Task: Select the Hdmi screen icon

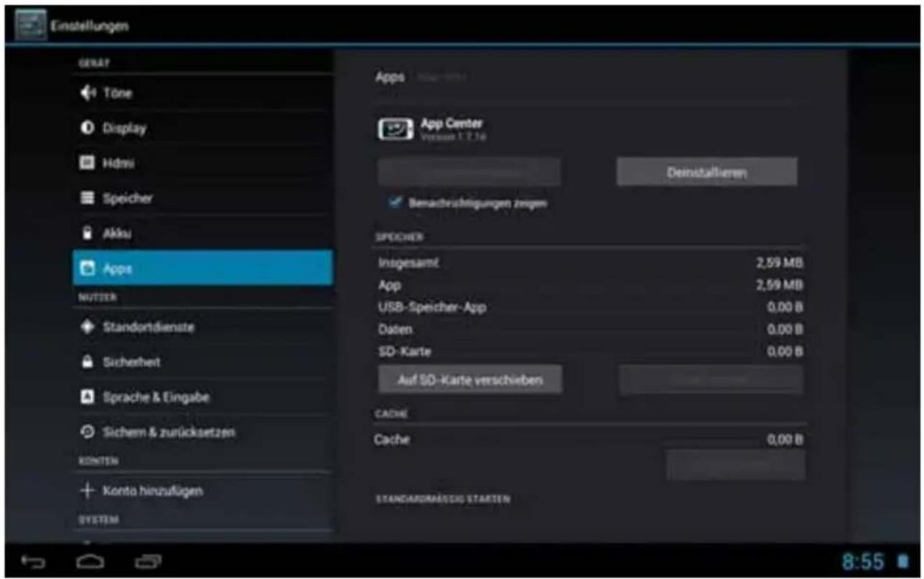Action: point(88,163)
